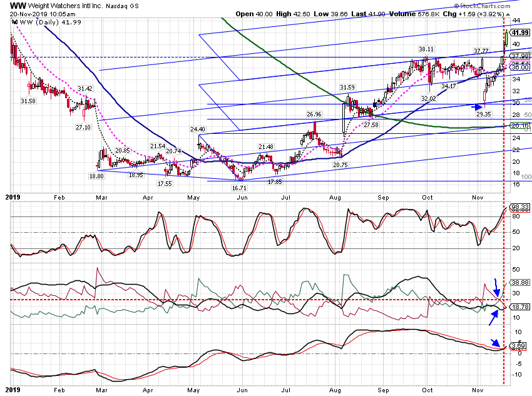Click the 32.02 price label
Image resolution: width=532 pixels, height=396 pixels.
[429, 98]
